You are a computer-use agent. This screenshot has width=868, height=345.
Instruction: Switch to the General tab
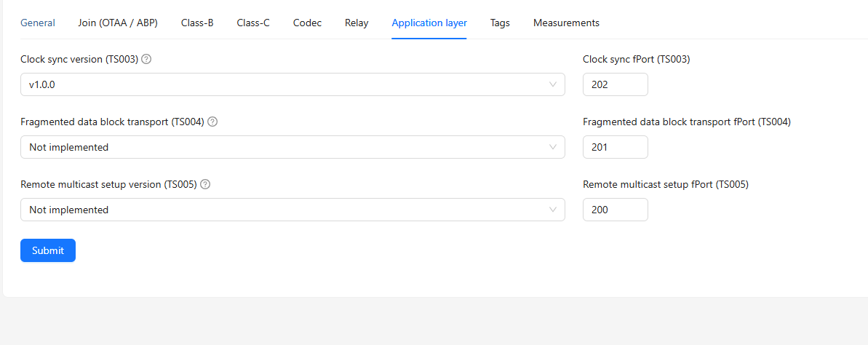pyautogui.click(x=38, y=23)
